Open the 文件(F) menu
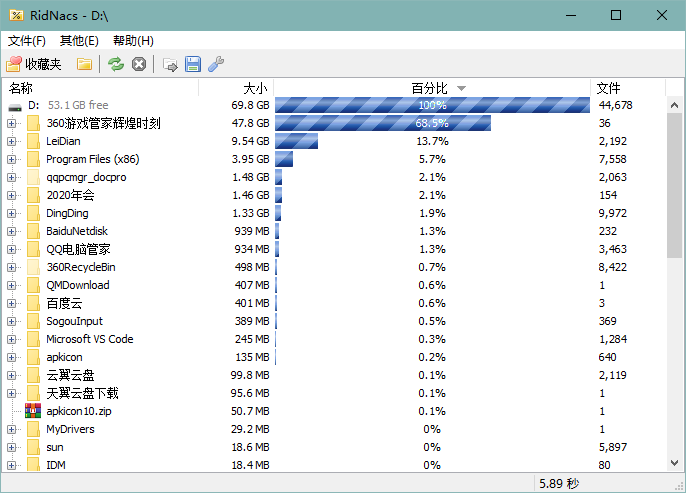 [x=27, y=41]
